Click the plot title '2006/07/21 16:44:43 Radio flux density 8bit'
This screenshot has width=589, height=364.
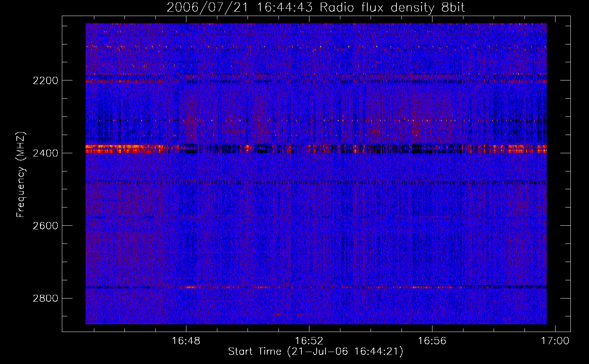(x=316, y=7)
